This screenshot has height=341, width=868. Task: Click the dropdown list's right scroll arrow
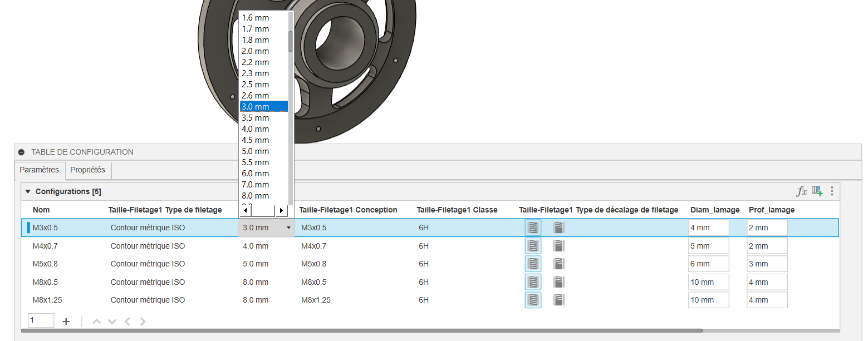[281, 210]
